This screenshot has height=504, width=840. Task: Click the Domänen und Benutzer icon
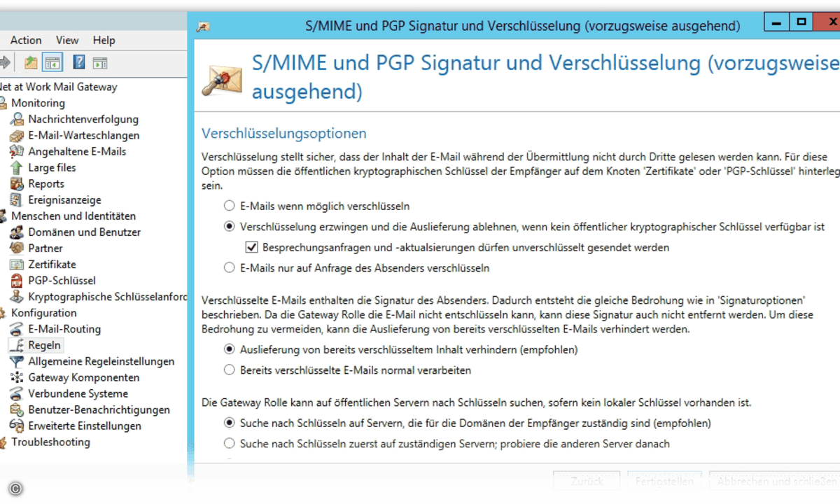tap(17, 232)
